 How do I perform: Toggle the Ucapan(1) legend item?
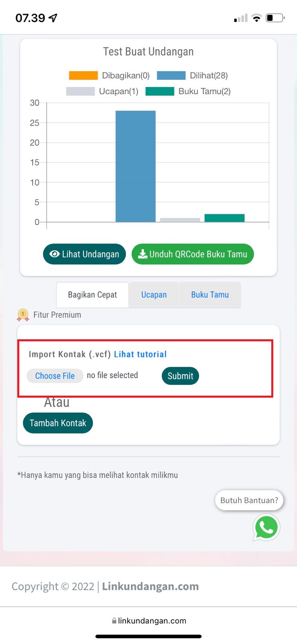point(102,91)
